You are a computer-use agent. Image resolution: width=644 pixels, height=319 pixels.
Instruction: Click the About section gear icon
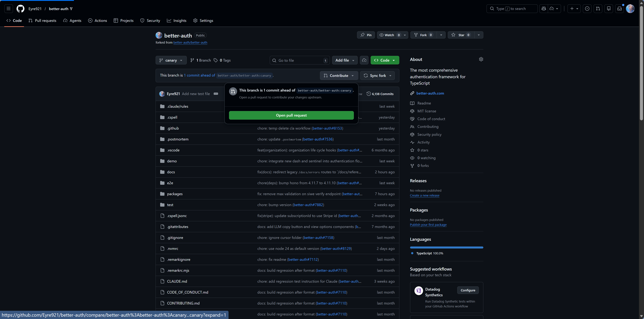coord(481,59)
